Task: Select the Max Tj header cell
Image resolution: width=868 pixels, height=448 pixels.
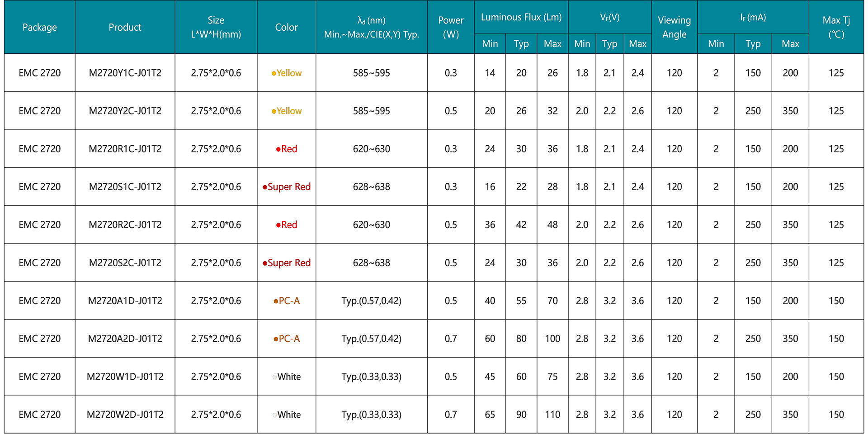Action: [x=836, y=27]
